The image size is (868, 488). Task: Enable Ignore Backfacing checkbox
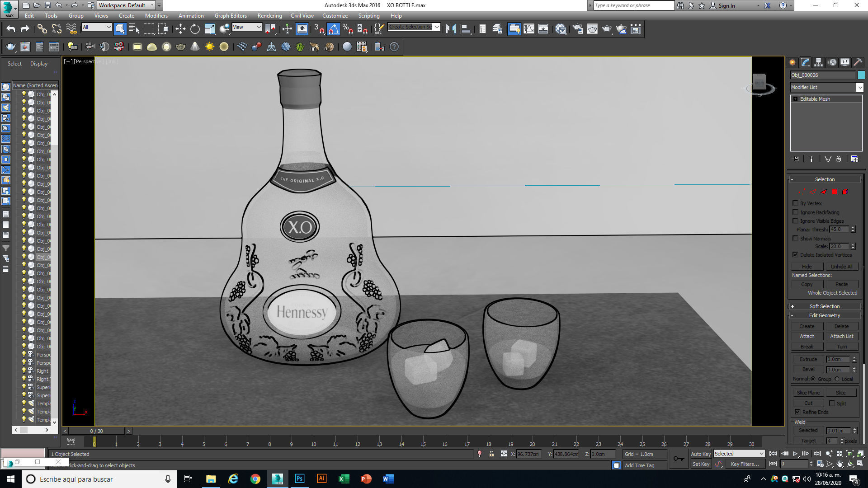click(x=796, y=212)
